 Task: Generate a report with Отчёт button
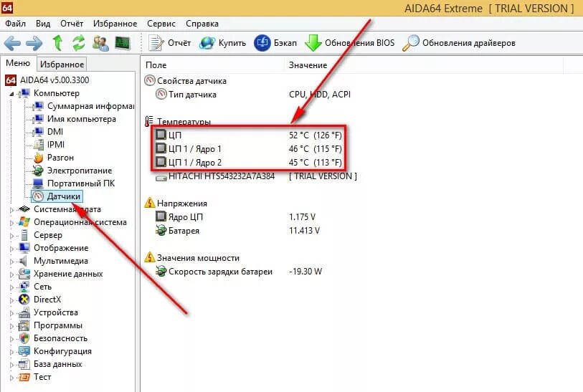169,43
